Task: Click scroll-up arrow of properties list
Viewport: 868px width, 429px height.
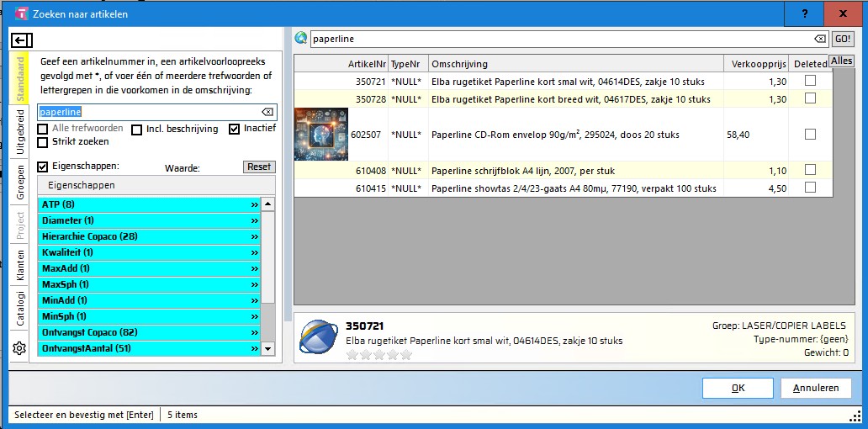Action: click(x=268, y=204)
